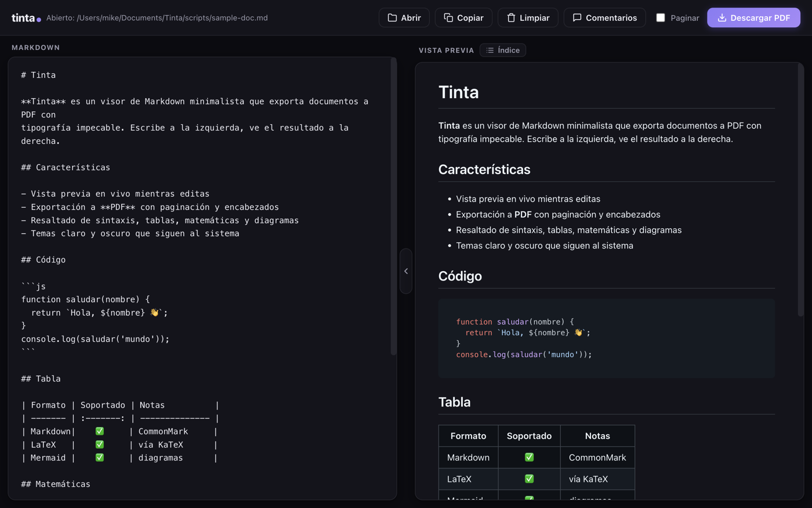Click the trash icon beside Limpiar
The width and height of the screenshot is (812, 508).
pos(511,18)
